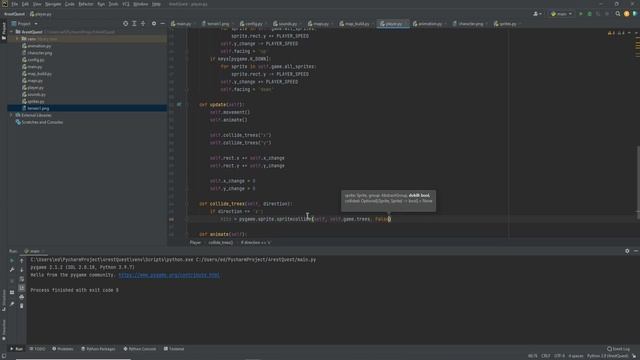Screen dimensions: 640x360
Task: Click the wrench icon in Run panel
Action: (12, 269)
